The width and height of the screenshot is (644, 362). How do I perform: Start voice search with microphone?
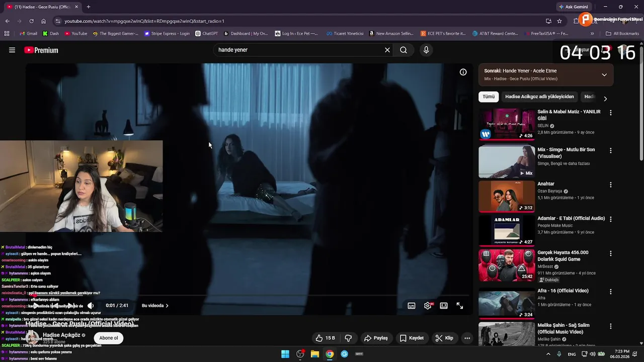426,50
